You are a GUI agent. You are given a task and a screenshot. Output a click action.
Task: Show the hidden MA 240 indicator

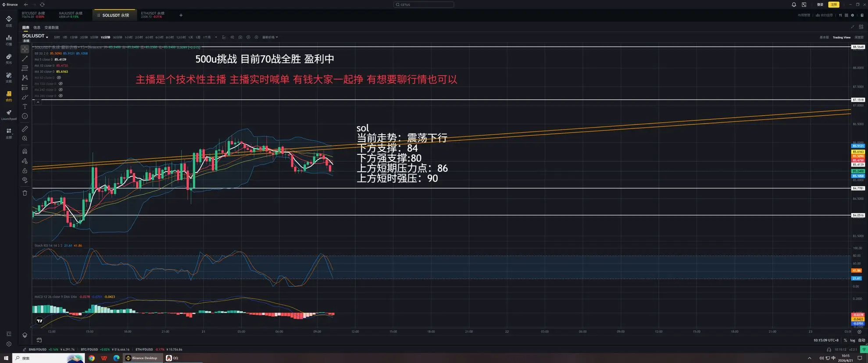click(61, 90)
